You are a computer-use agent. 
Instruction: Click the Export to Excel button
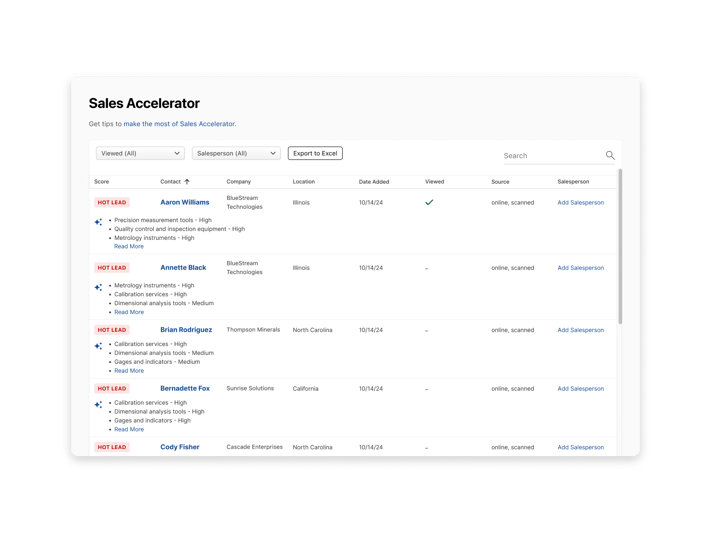[315, 154]
